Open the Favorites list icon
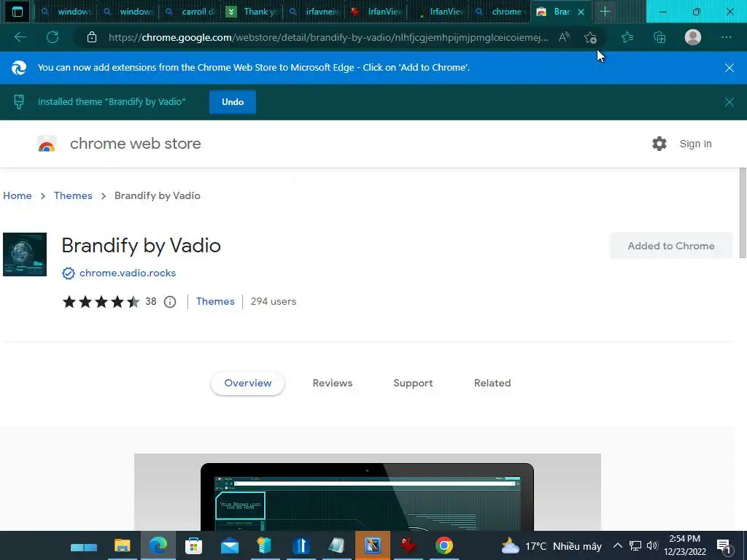This screenshot has height=560, width=747. point(627,37)
